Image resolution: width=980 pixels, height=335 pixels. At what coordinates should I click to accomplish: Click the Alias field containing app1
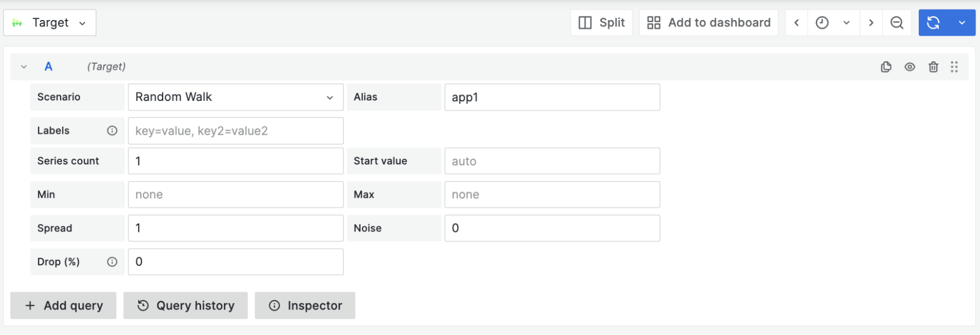click(552, 97)
